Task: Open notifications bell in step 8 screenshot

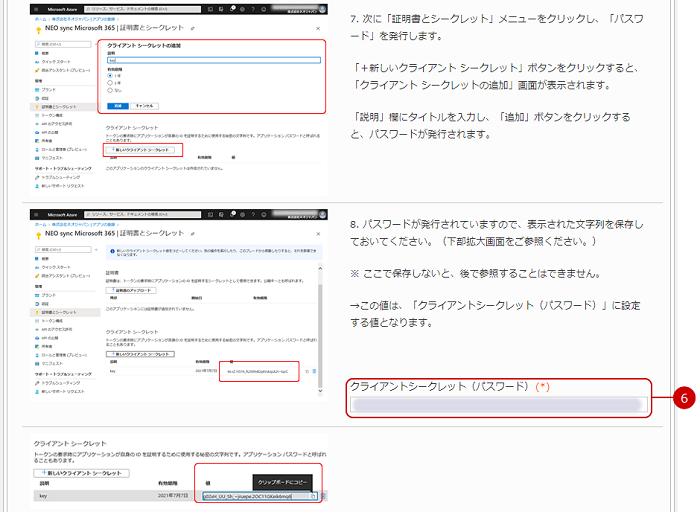Action: pyautogui.click(x=232, y=214)
